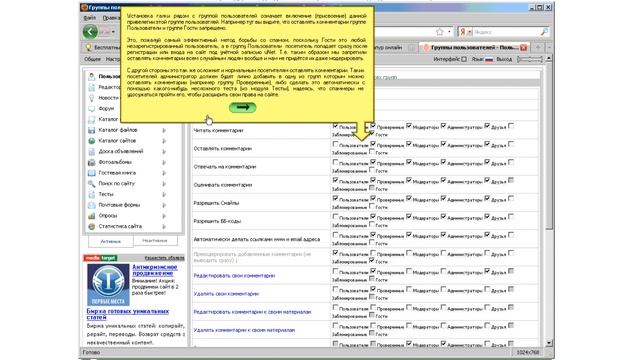Click the Russian flag language icon

point(489,59)
